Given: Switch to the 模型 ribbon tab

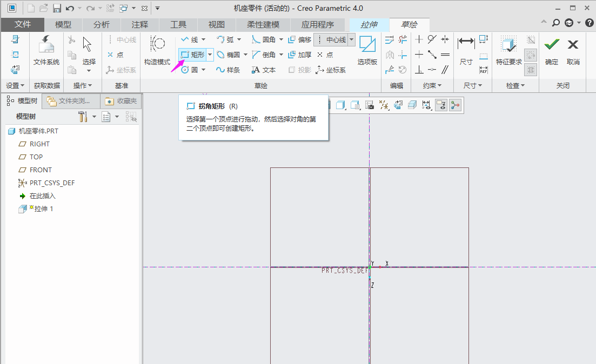Looking at the screenshot, I should pyautogui.click(x=63, y=25).
